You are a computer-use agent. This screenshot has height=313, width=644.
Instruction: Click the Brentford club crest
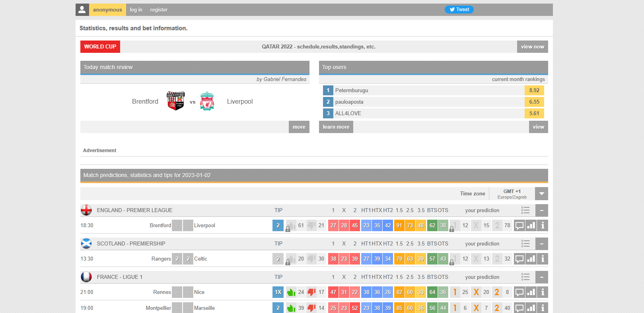(x=175, y=101)
